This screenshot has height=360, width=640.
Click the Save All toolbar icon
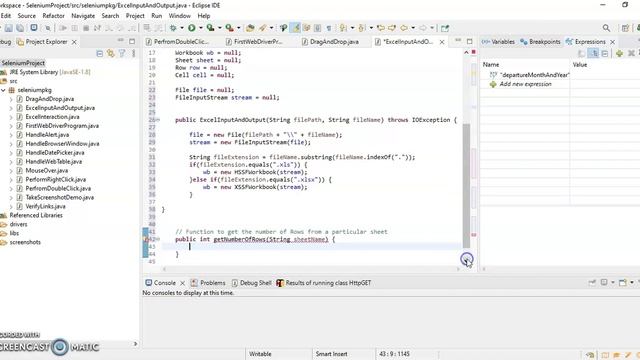click(x=20, y=28)
